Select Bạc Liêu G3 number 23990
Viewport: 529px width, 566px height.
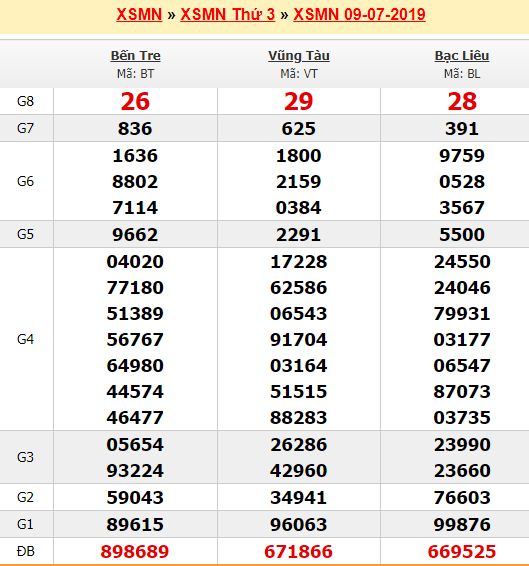point(462,444)
